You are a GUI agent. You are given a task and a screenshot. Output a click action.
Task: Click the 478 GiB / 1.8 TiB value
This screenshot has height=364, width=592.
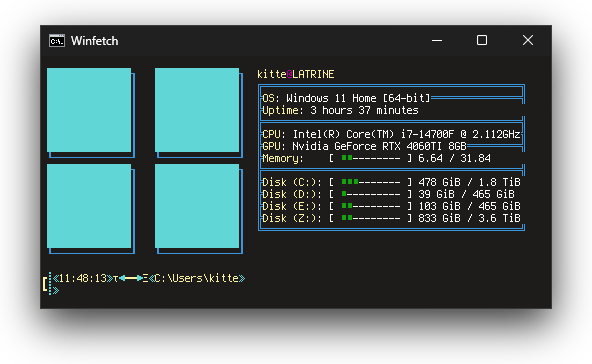point(469,182)
